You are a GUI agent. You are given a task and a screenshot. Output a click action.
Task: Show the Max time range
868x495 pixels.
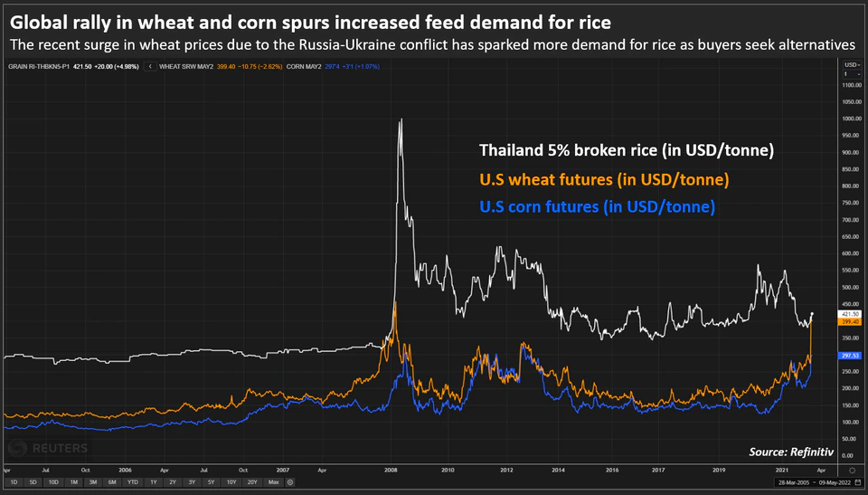click(273, 482)
